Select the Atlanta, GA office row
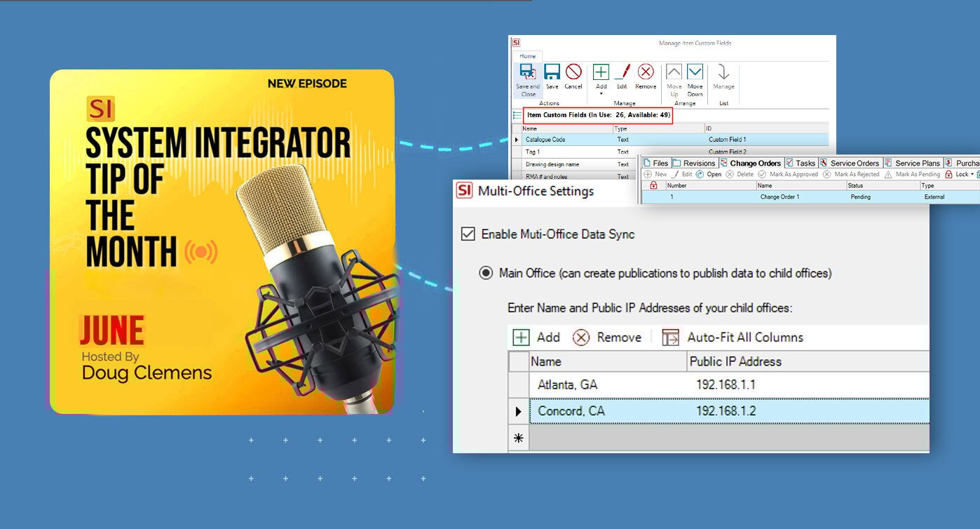 [x=719, y=384]
